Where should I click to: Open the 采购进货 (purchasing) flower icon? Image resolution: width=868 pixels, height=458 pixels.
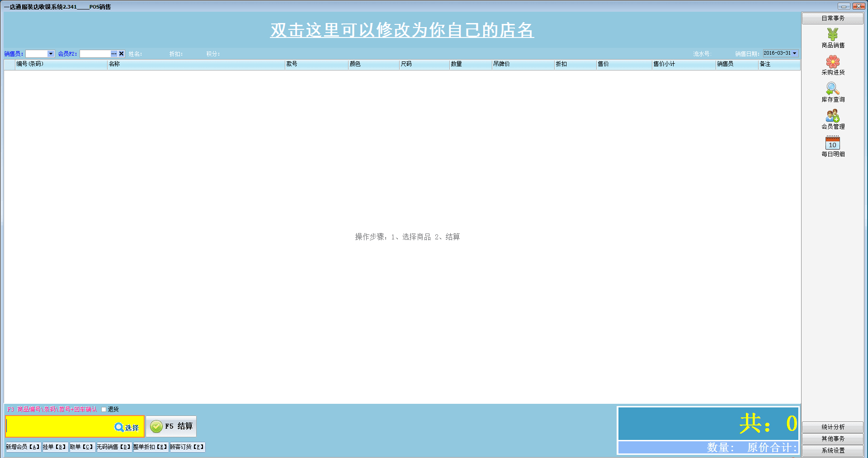pyautogui.click(x=832, y=62)
